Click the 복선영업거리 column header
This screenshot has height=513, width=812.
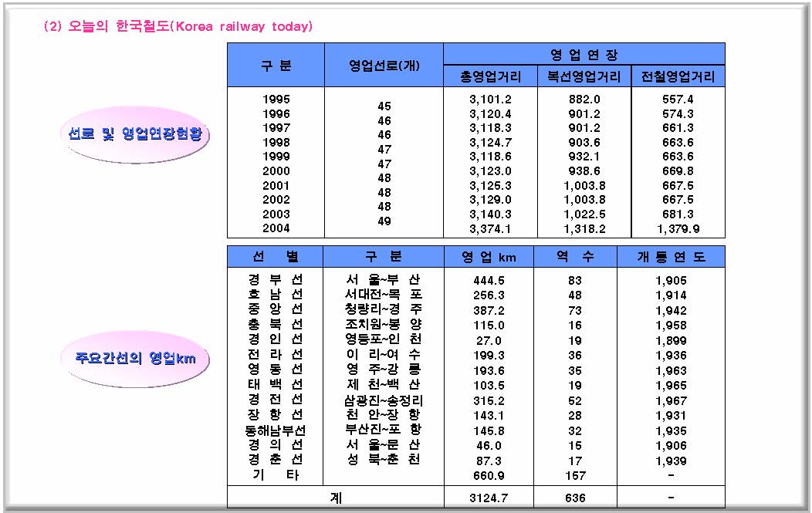click(x=584, y=76)
